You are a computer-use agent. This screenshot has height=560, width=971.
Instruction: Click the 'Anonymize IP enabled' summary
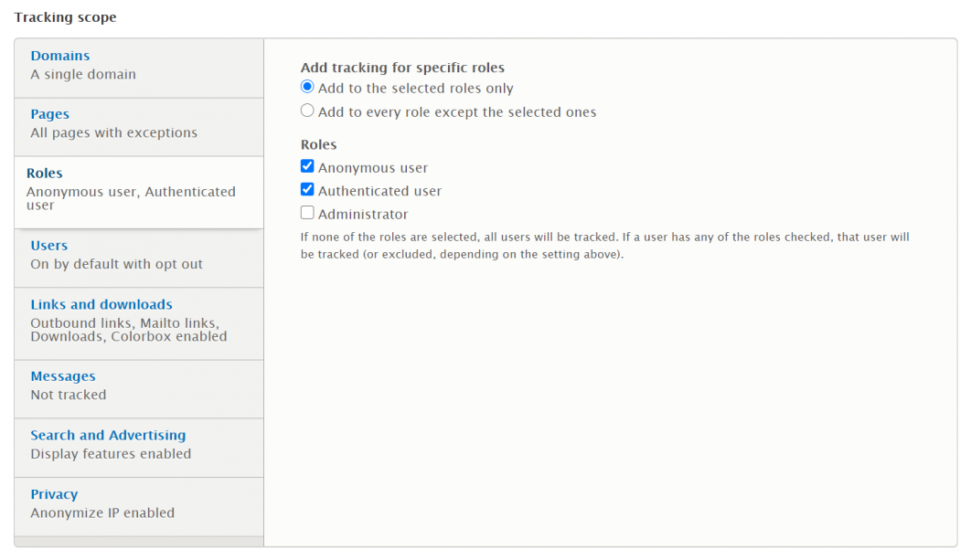102,512
